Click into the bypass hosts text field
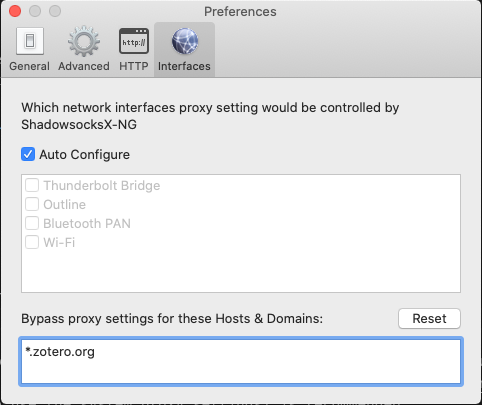Viewport: 482px width, 405px height. (241, 362)
